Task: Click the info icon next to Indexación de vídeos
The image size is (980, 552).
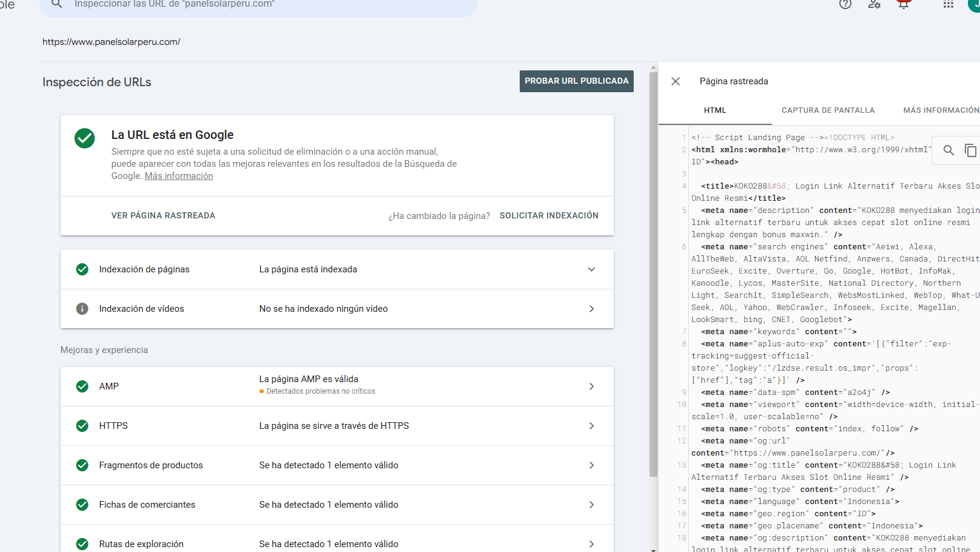Action: tap(82, 309)
